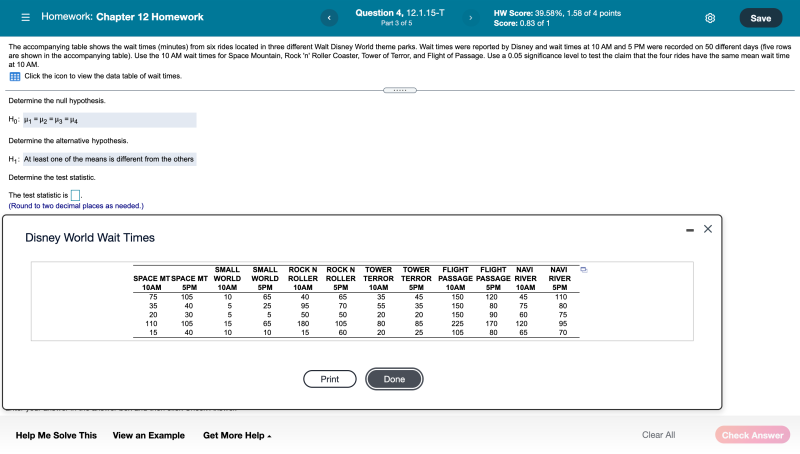This screenshot has height=454, width=800.
Task: Open View an Example
Action: click(x=148, y=435)
